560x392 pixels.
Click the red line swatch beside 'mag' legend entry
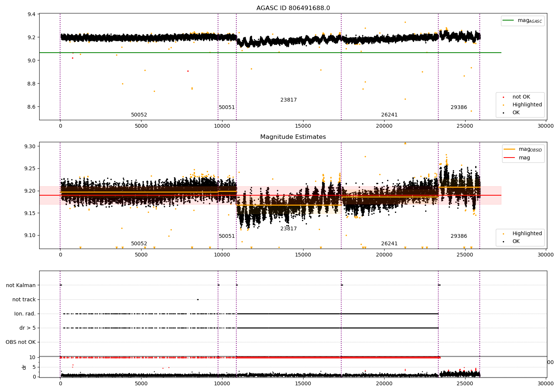(509, 158)
